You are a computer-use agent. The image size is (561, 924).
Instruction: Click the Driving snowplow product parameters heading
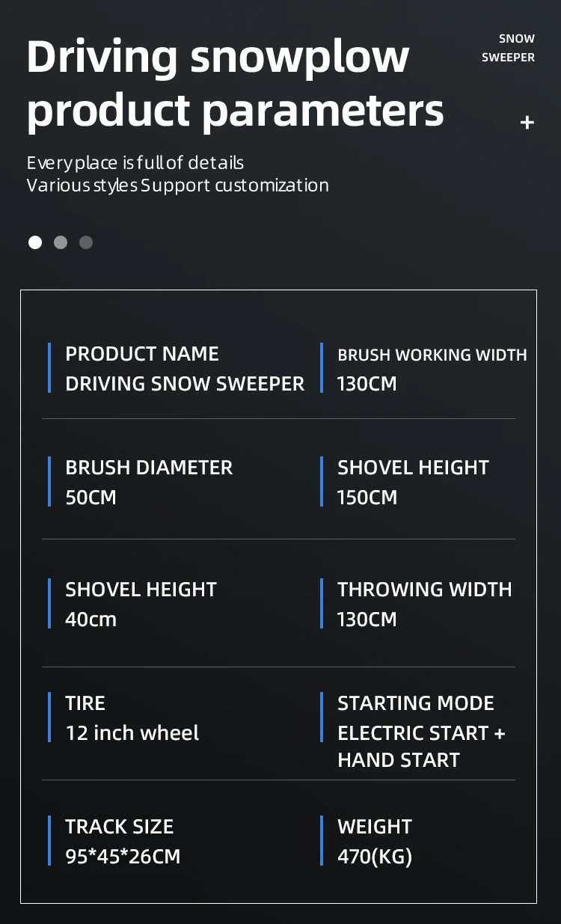235,82
